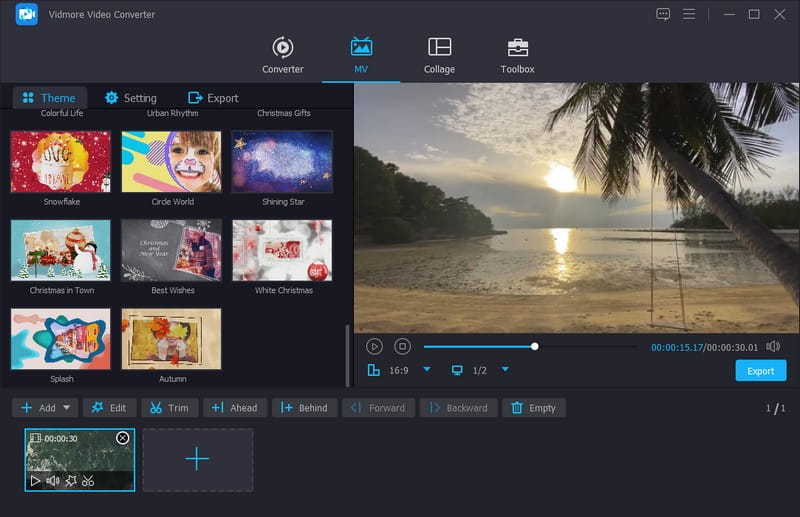
Task: Remove the clip using its X icon
Action: [x=122, y=438]
